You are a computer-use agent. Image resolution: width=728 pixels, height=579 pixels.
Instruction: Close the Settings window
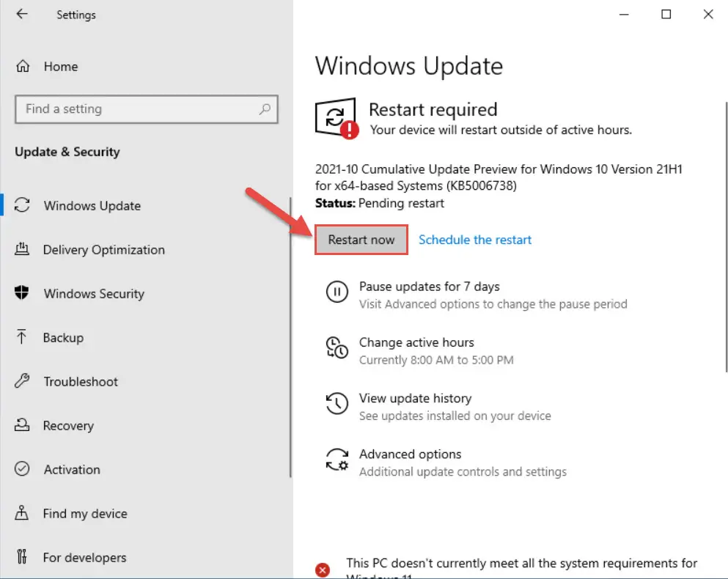(x=708, y=15)
